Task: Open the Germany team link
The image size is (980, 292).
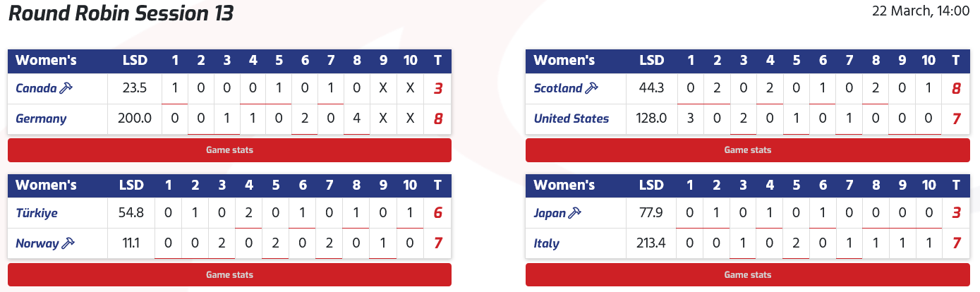Action: click(41, 118)
